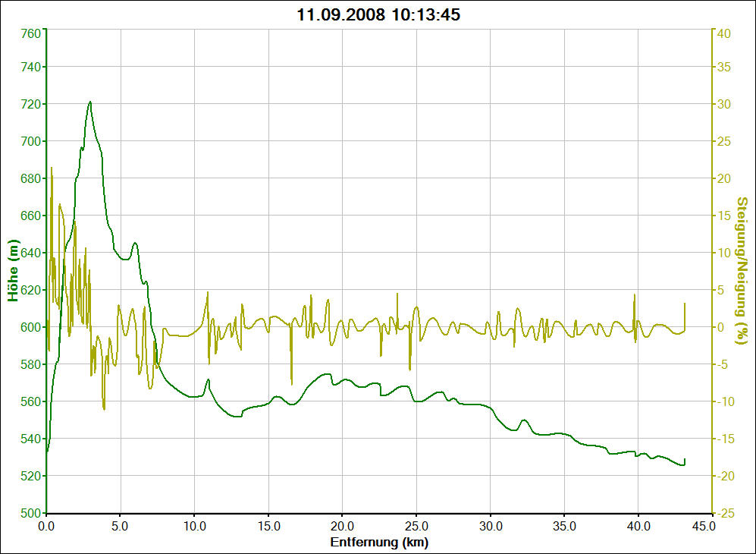Click the tallest spike of gradient curve
Image resolution: width=756 pixels, height=554 pixels.
(52, 167)
